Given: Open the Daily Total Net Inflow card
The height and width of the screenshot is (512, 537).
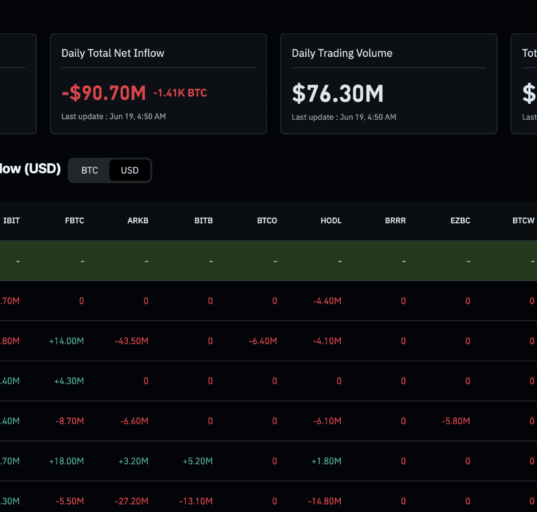Looking at the screenshot, I should click(158, 84).
